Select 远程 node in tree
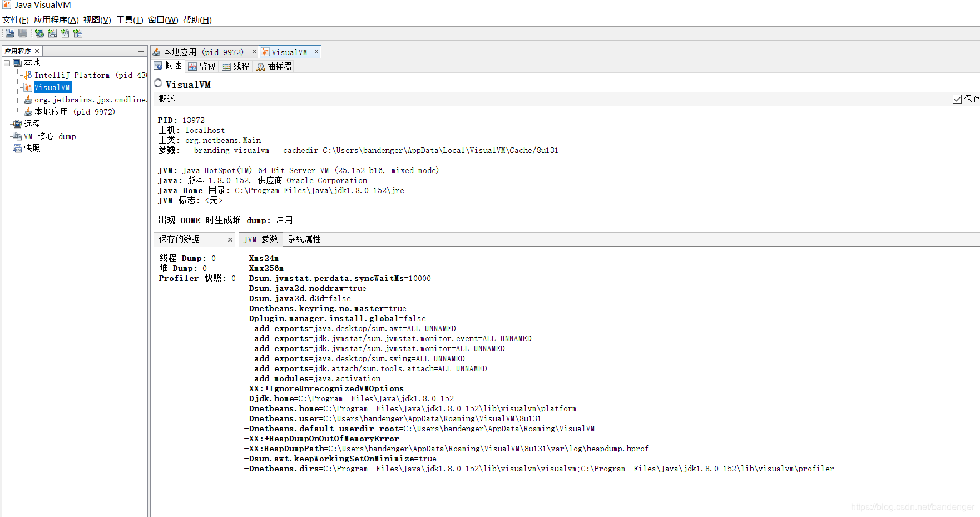980x517 pixels. [x=32, y=124]
